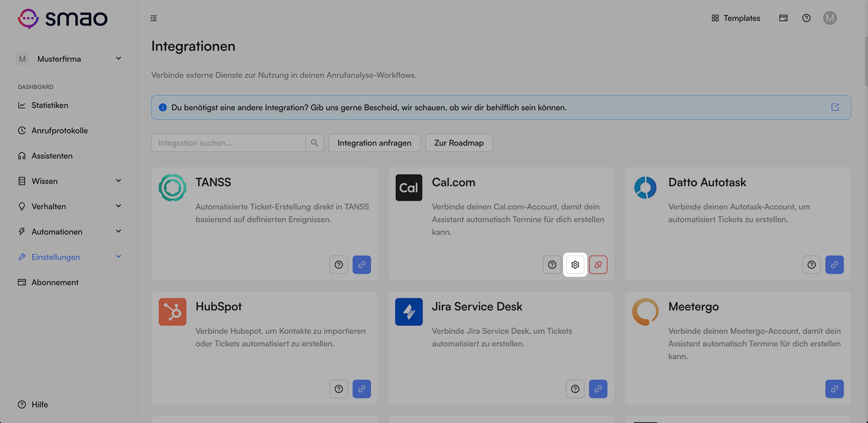The width and height of the screenshot is (868, 423).
Task: Click the Cal.com logo
Action: coord(409,188)
